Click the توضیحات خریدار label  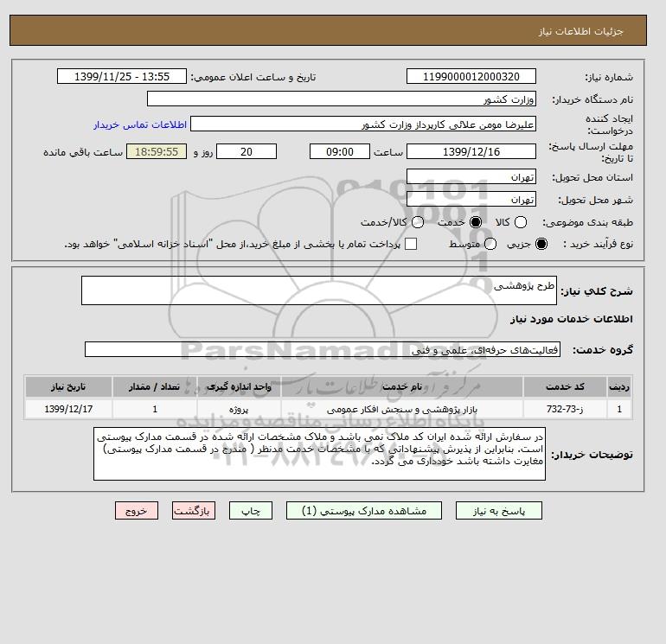coord(592,455)
